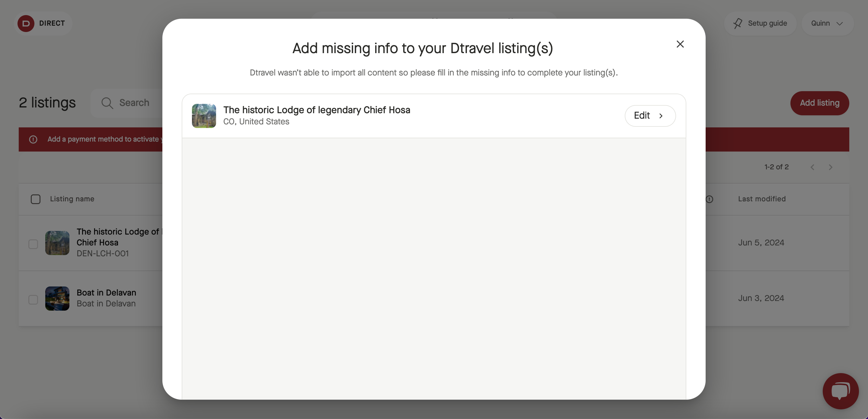
Task: Click the Dtravel Direct logo icon
Action: (x=26, y=23)
